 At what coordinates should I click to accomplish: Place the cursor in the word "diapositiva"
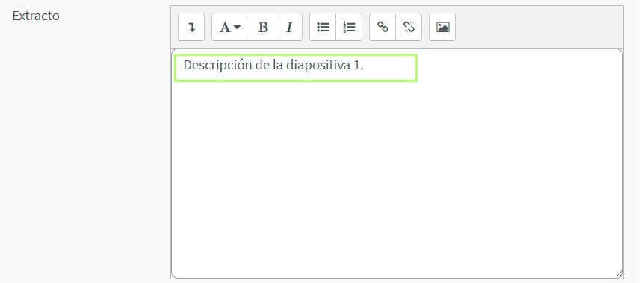click(319, 66)
